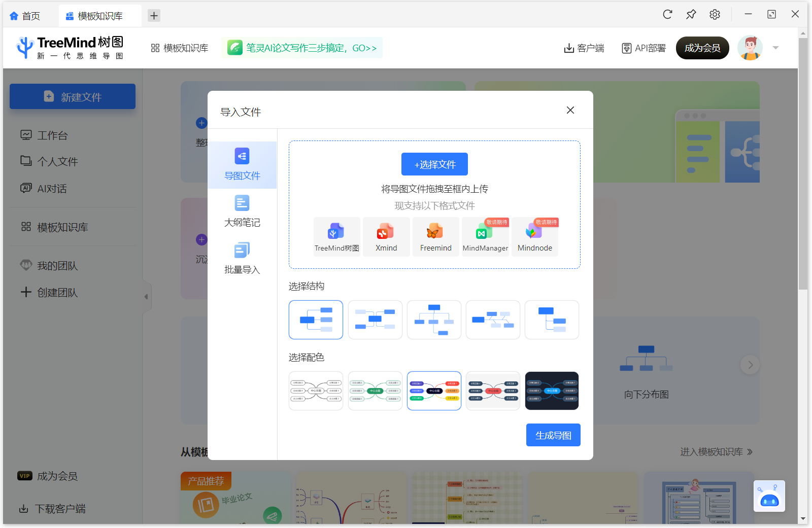Collapse the left sidebar with arrow handle
This screenshot has width=812, height=528.
click(x=146, y=297)
